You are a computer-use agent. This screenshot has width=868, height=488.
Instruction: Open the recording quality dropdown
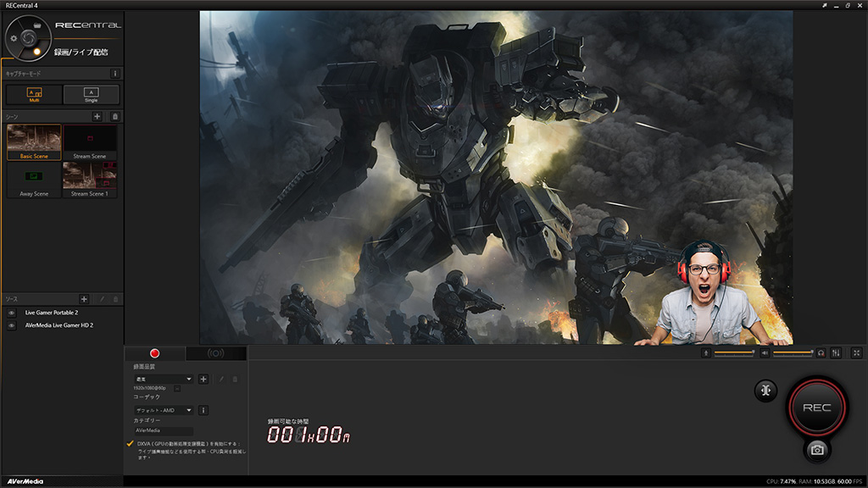click(x=164, y=379)
